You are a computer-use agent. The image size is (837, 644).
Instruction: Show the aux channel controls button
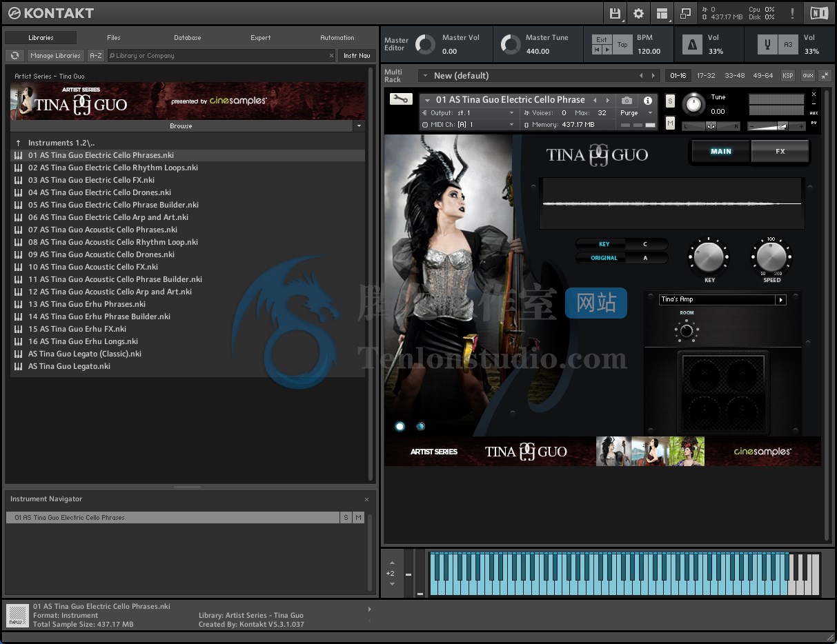tap(807, 76)
